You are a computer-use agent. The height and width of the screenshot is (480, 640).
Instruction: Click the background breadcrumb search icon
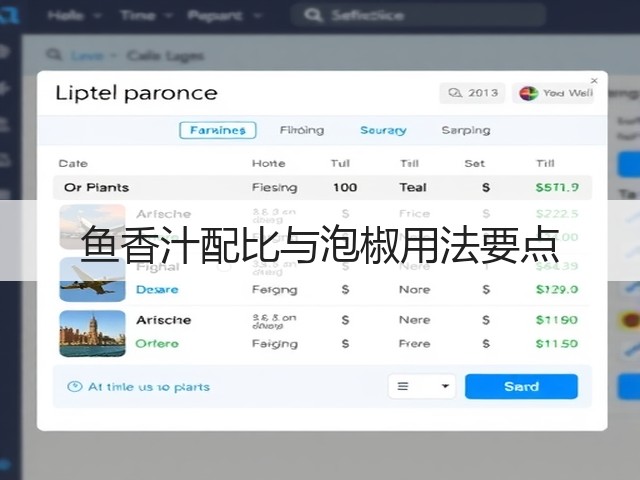[x=54, y=54]
